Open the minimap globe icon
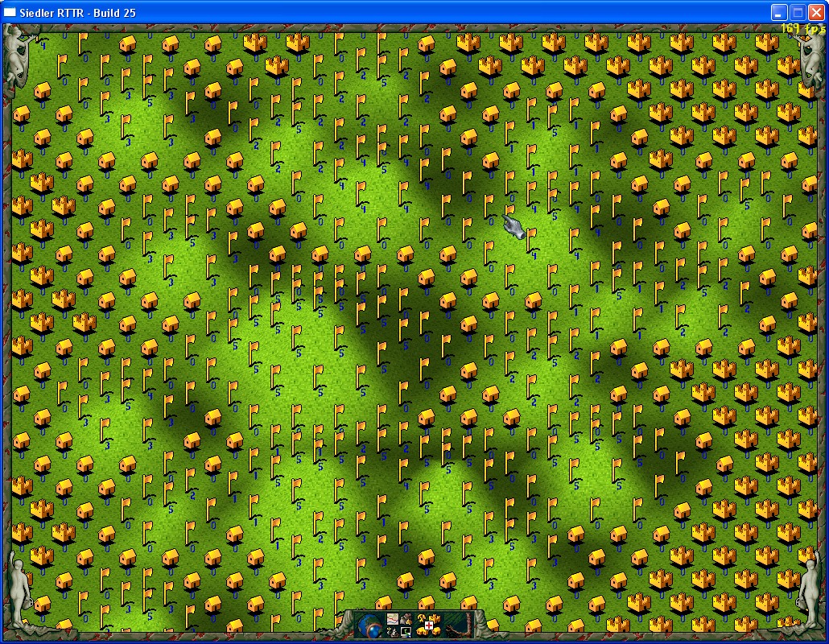Screen dimensions: 829x644 click(x=369, y=624)
